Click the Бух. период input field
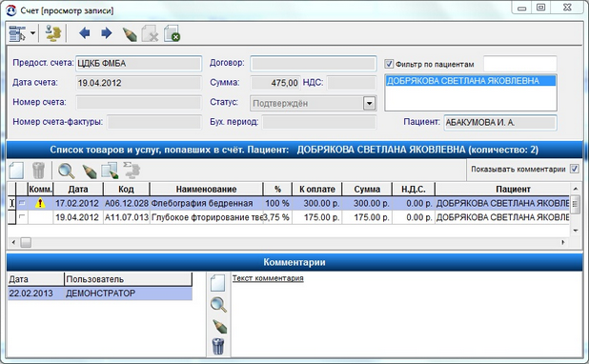 pos(319,122)
